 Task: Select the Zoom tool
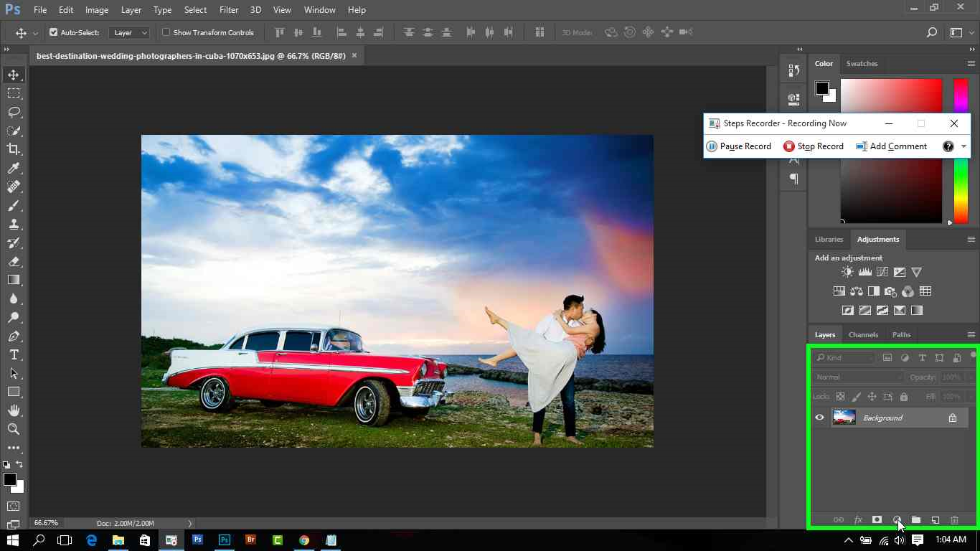pos(14,429)
